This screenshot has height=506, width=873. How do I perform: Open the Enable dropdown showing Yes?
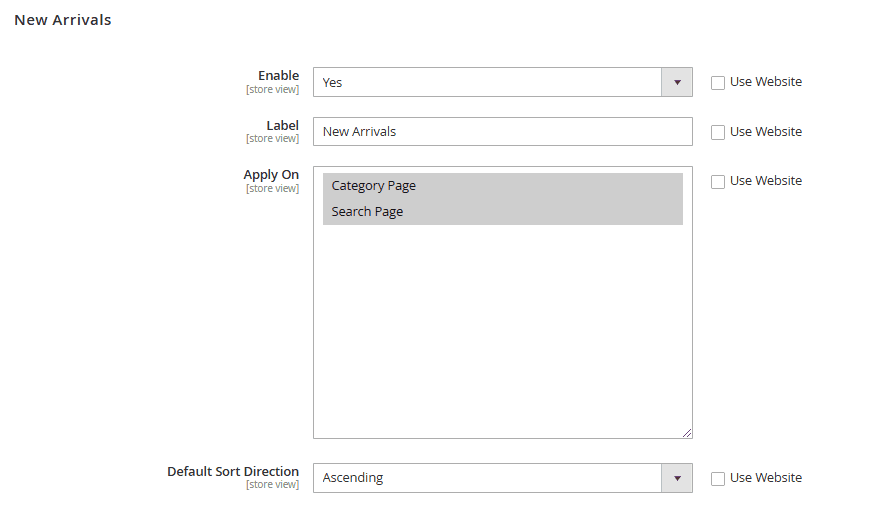(487, 82)
